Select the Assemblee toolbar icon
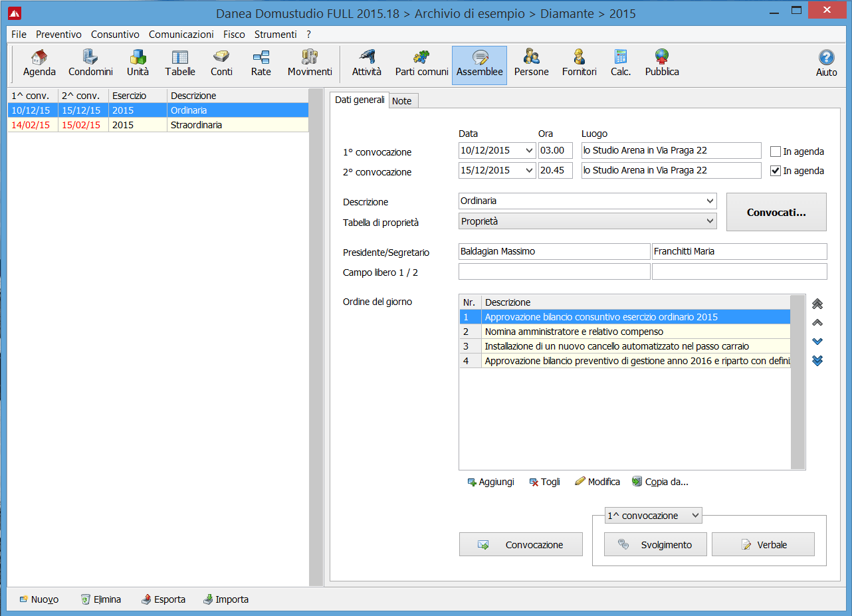The image size is (852, 616). point(479,65)
